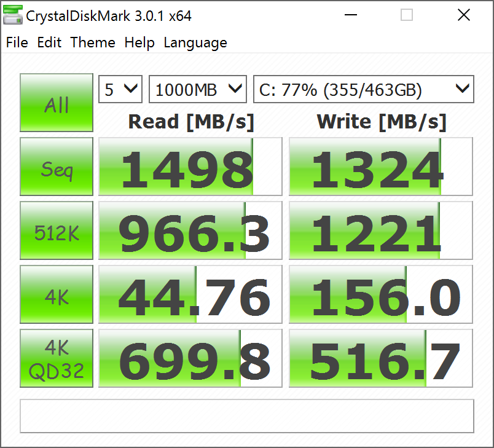
Task: Click the Seq read result 1498
Action: tap(190, 167)
